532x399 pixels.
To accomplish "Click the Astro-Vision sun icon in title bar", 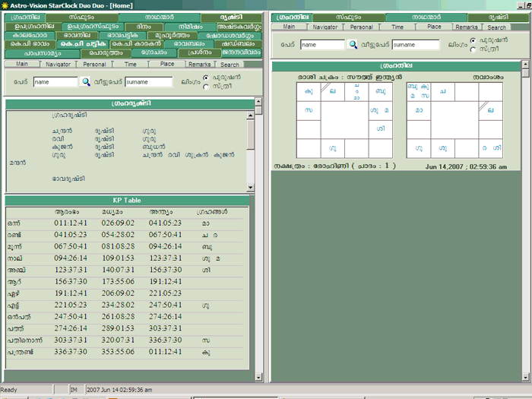I will 5,5.
